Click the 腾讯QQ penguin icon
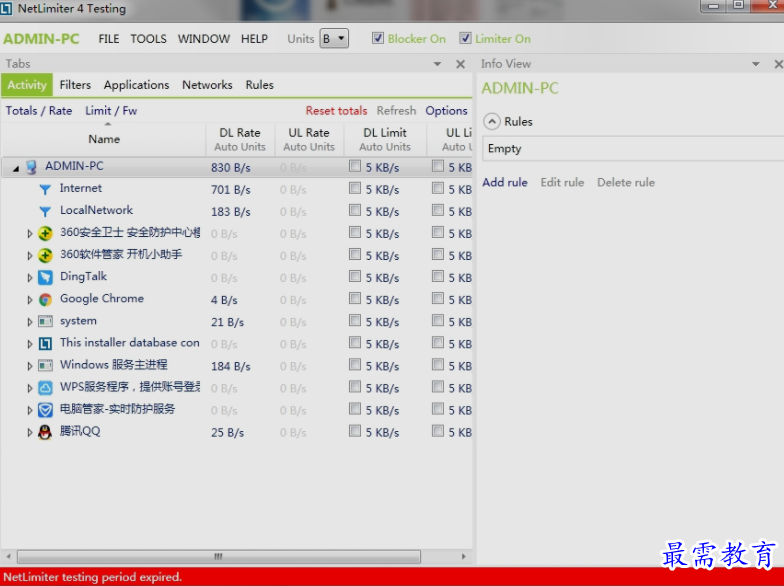 pyautogui.click(x=45, y=432)
